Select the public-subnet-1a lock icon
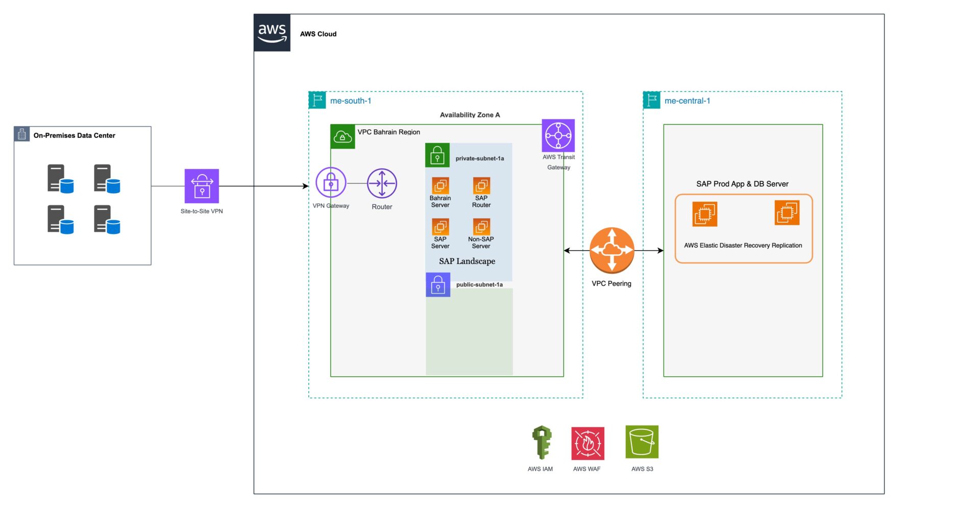The image size is (980, 508). click(438, 285)
